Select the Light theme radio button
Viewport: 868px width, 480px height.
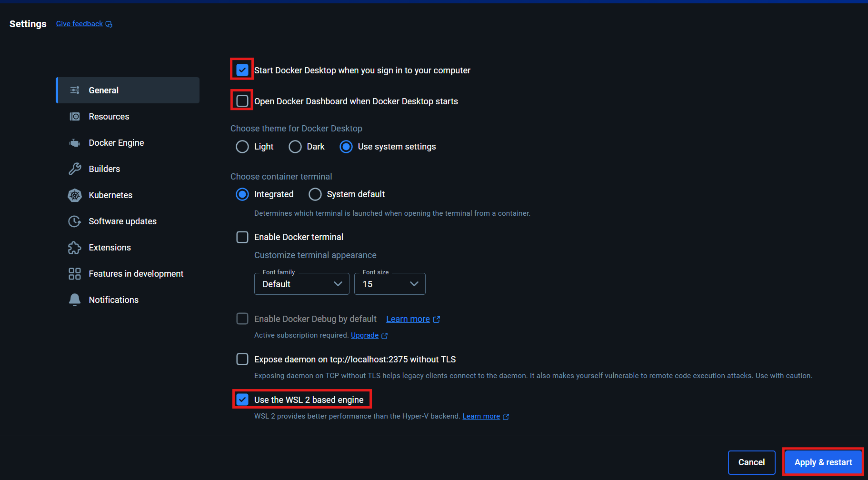tap(242, 147)
